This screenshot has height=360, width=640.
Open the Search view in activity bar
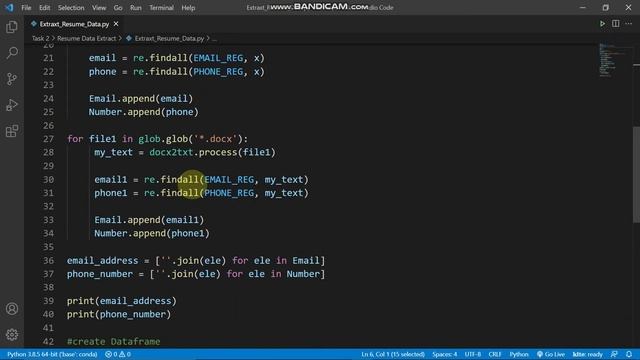point(12,53)
